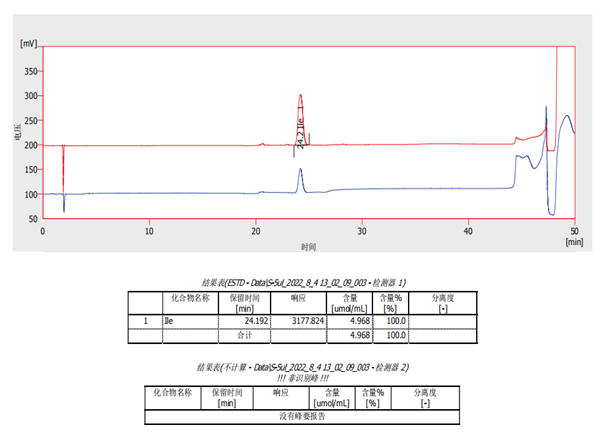Click the '24.2 Ile' peak label

pos(301,134)
